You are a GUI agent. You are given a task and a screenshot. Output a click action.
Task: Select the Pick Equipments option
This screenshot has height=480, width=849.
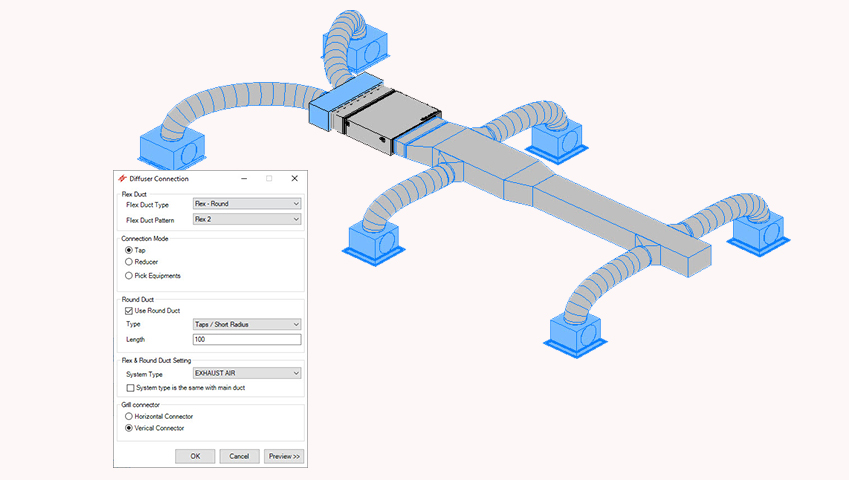tap(129, 275)
